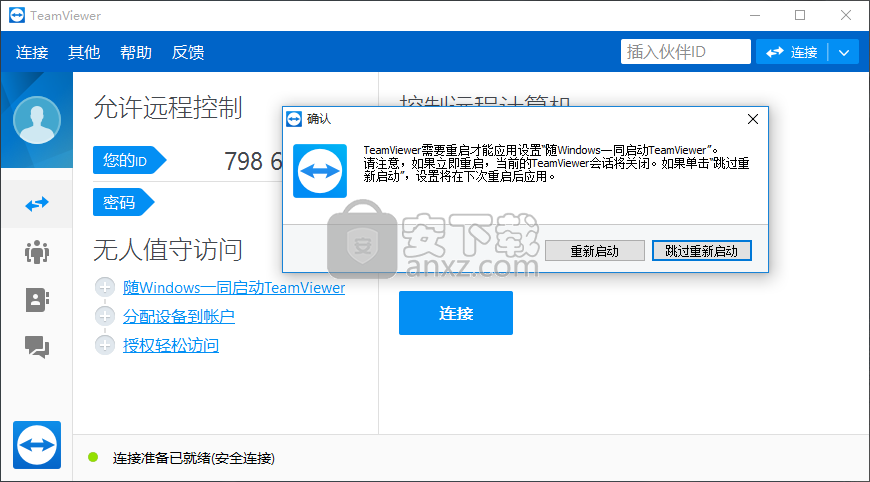Viewport: 870px width, 482px height.
Task: Click the 无人值守访问 heading
Action: point(168,249)
